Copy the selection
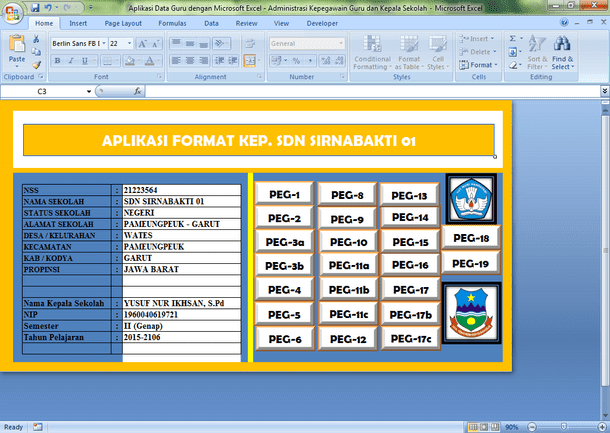This screenshot has height=433, width=610. point(36,52)
